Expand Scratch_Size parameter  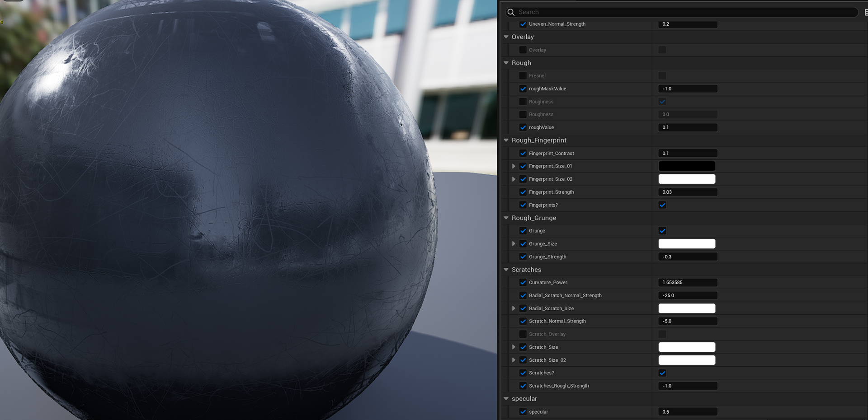click(x=514, y=347)
